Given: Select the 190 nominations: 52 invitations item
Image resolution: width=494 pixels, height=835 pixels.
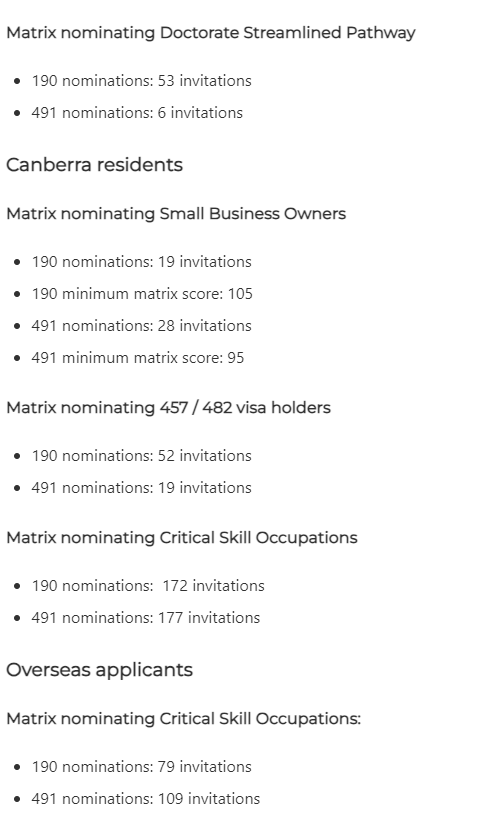Looking at the screenshot, I should [x=142, y=455].
